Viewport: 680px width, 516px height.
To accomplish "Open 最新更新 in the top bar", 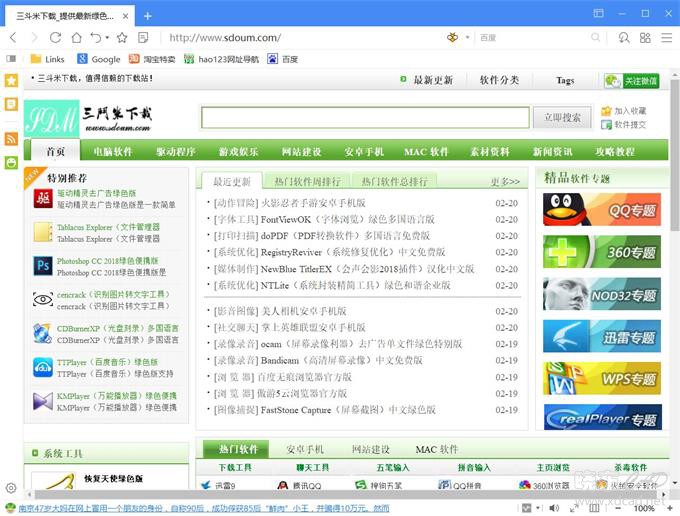I will pyautogui.click(x=433, y=80).
